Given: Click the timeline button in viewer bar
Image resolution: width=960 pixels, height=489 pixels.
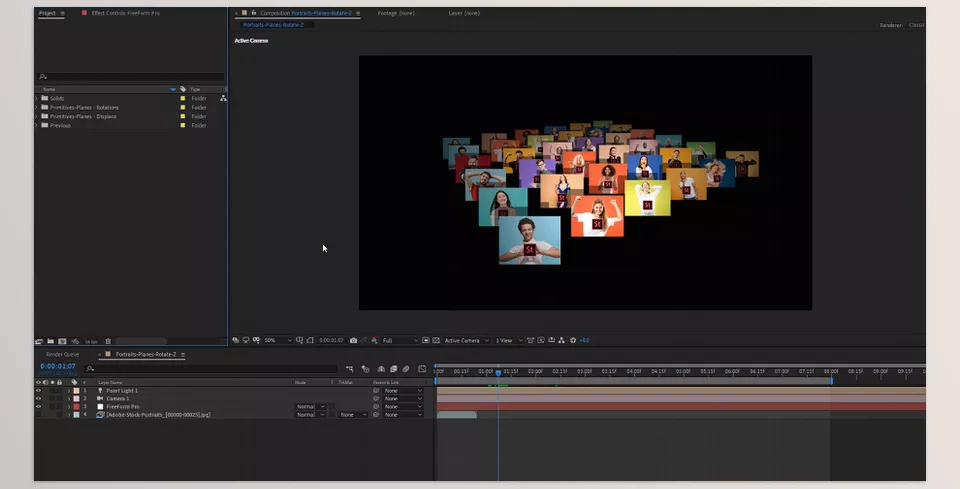Looking at the screenshot, I should [551, 340].
